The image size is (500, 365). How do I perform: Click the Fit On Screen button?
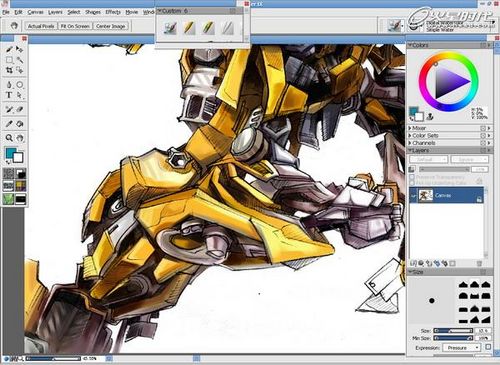tap(75, 26)
